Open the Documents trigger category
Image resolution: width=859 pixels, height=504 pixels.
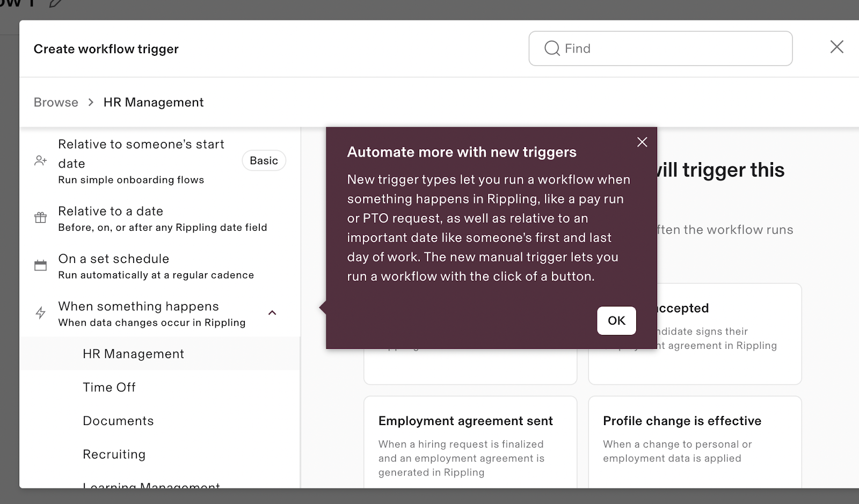118,421
